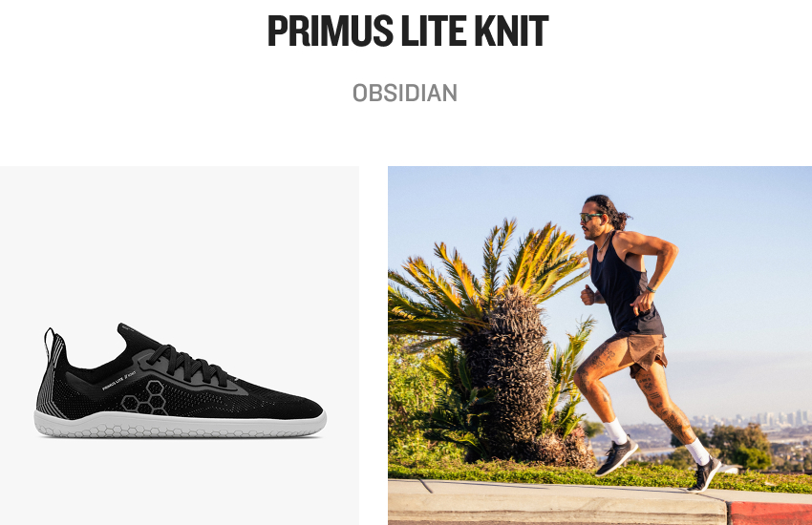The image size is (812, 525).
Task: Click the black laces on the shoe
Action: point(186,365)
